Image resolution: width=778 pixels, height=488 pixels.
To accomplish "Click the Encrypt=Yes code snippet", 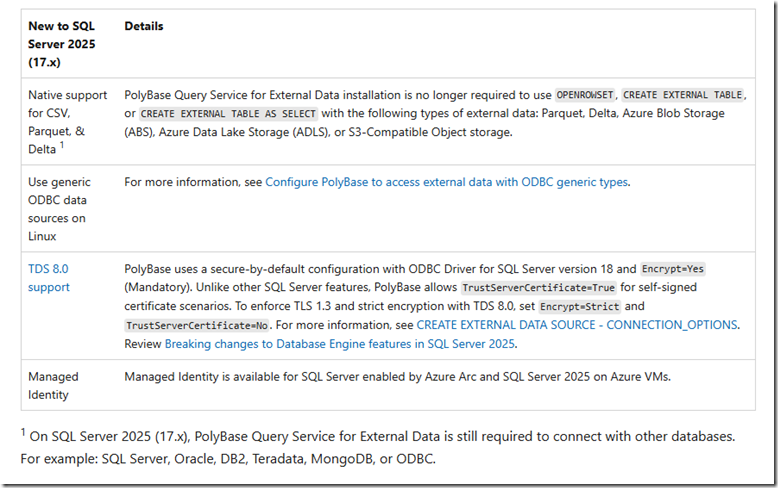I will [x=675, y=268].
